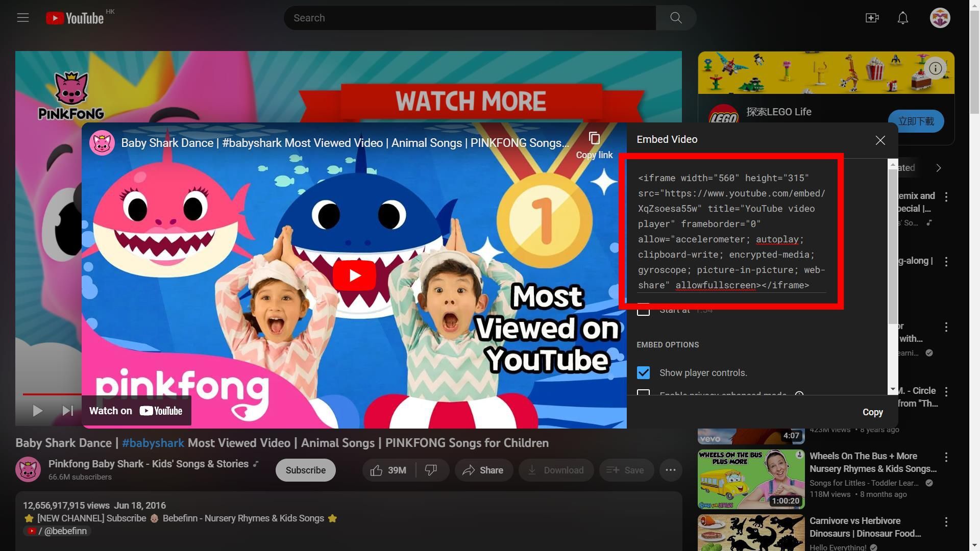Image resolution: width=980 pixels, height=551 pixels.
Task: Focus the YouTube Search input
Action: pyautogui.click(x=470, y=18)
